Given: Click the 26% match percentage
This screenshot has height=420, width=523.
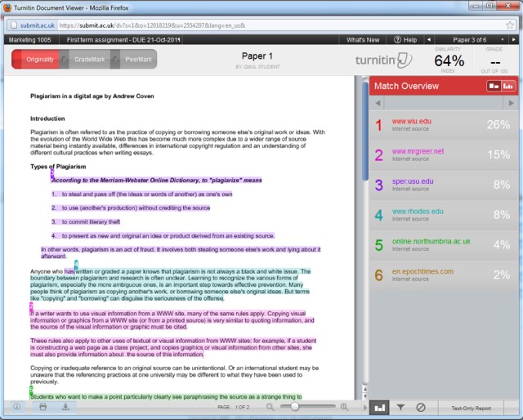Looking at the screenshot, I should 498,125.
